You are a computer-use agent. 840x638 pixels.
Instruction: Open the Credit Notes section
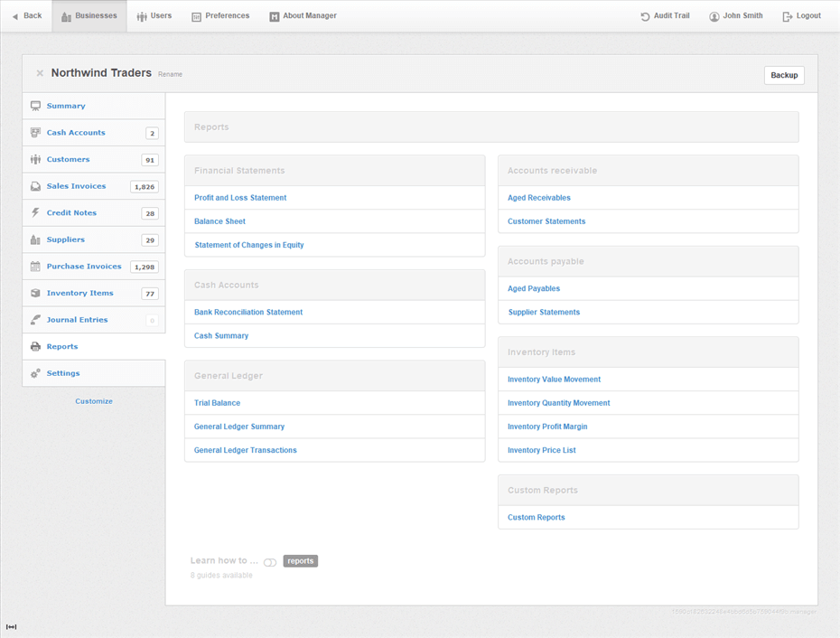(x=71, y=212)
